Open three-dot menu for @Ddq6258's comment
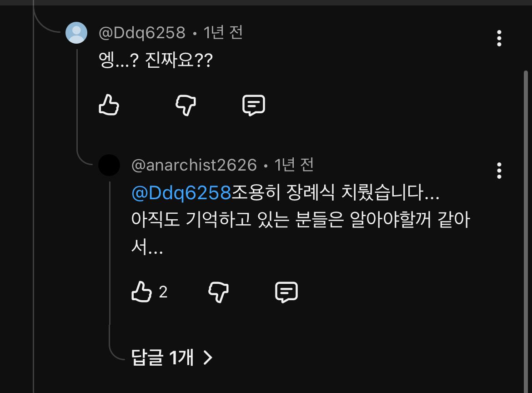This screenshot has height=393, width=532. pos(499,38)
